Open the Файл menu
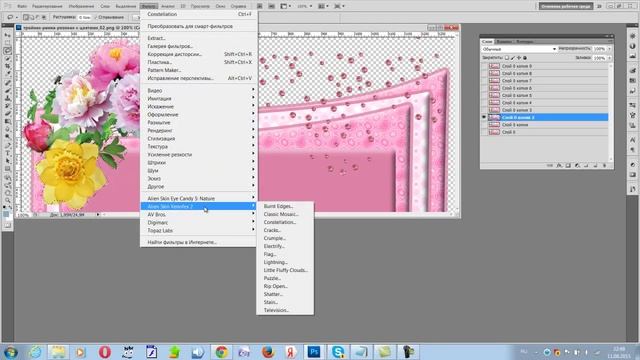640x360 pixels. 22,6
